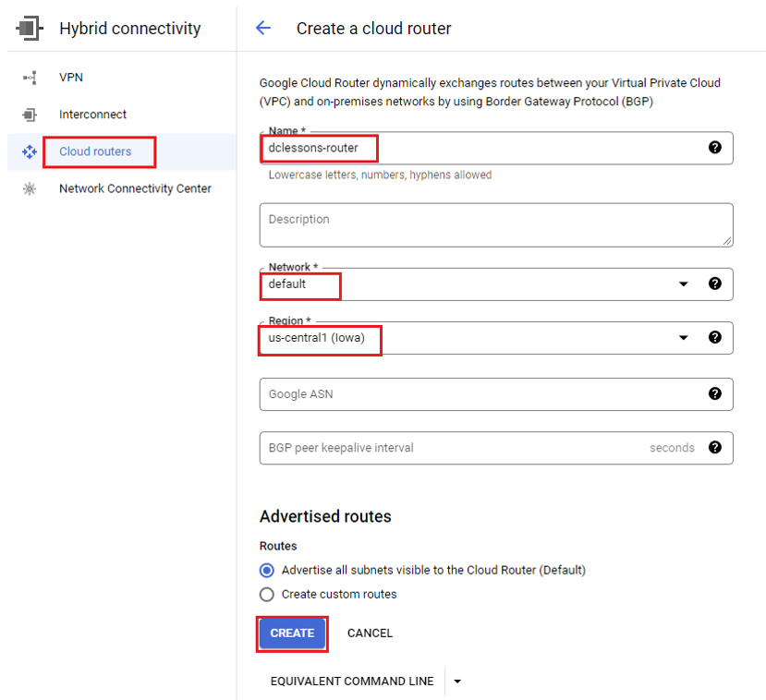
Task: Select Advertise all subnets radio option
Action: 267,570
